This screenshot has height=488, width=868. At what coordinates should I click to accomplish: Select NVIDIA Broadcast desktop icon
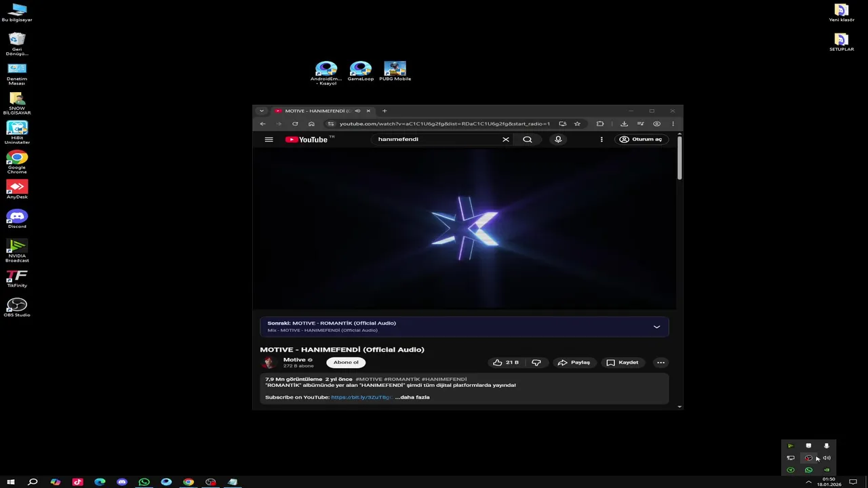pos(17,251)
